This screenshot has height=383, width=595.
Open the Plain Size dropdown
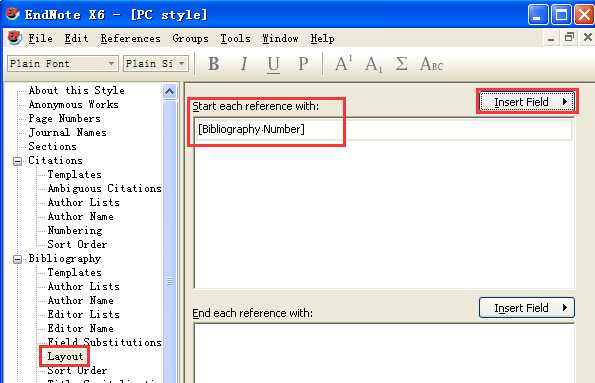(156, 63)
